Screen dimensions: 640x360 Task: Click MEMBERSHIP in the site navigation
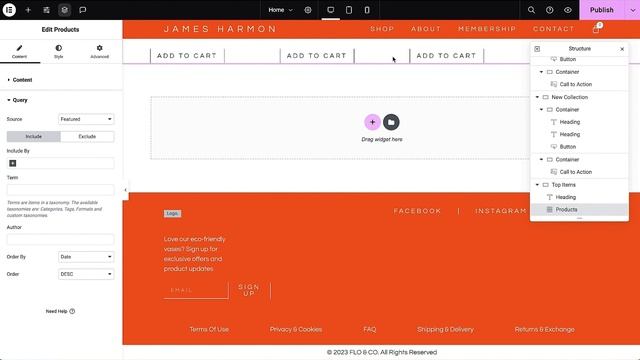(x=487, y=29)
